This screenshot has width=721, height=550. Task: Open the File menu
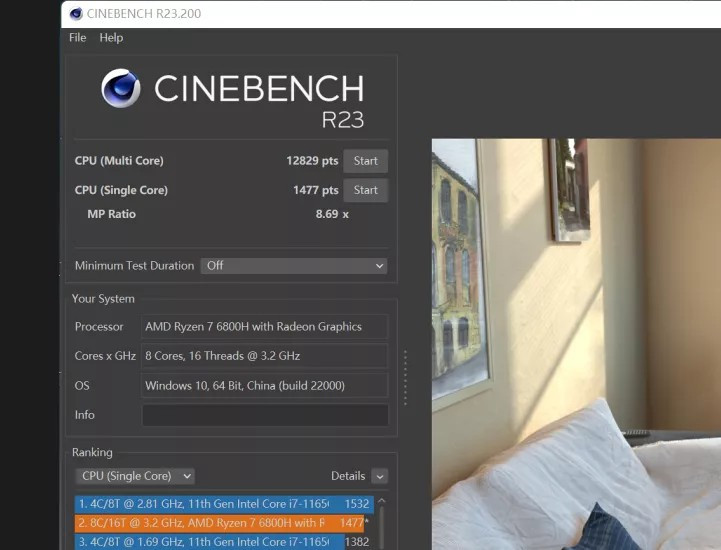[77, 38]
